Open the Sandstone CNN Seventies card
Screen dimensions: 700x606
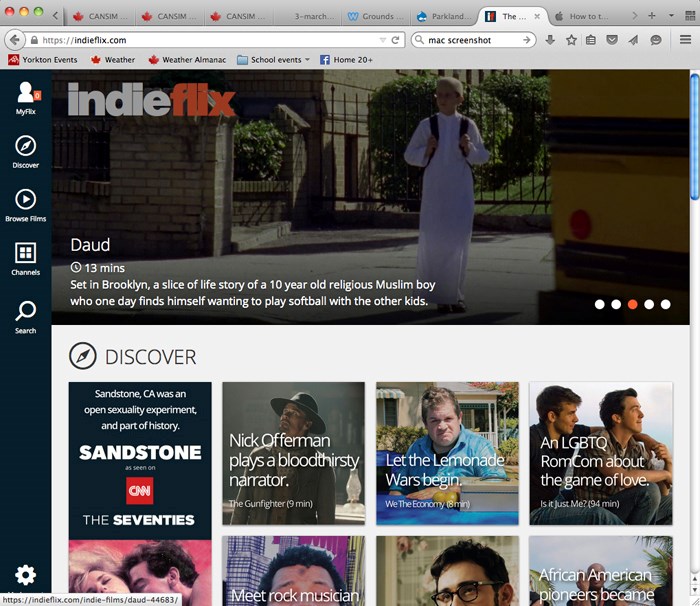[x=140, y=493]
